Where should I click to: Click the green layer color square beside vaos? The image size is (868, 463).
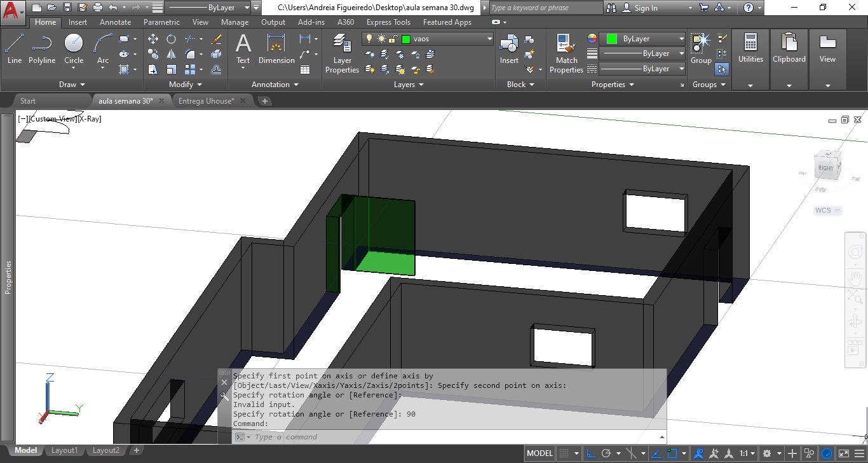[405, 39]
